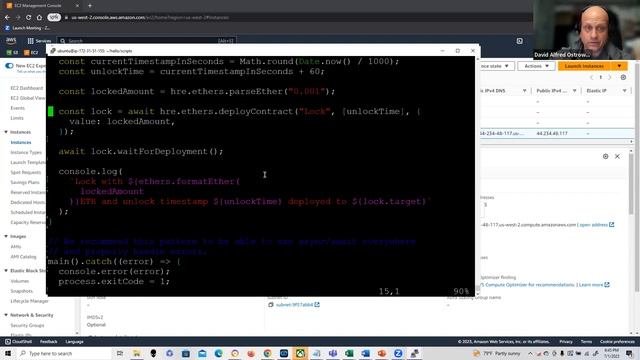Open the Windows Start menu
Screen dimensions: 640x360
tap(8, 353)
